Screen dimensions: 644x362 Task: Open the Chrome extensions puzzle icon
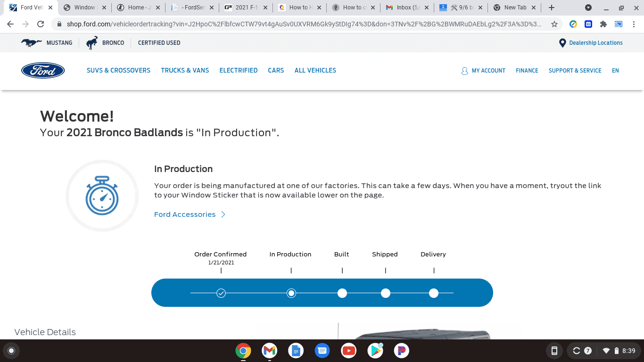tap(603, 24)
